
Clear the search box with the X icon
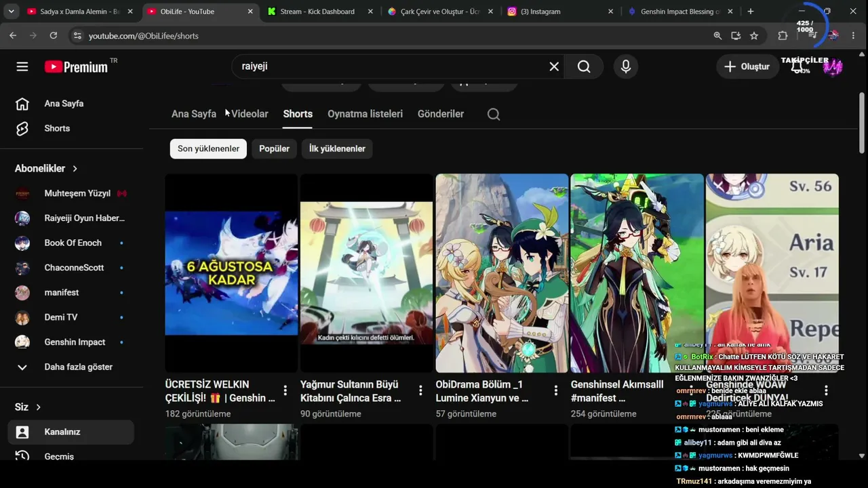click(x=554, y=66)
